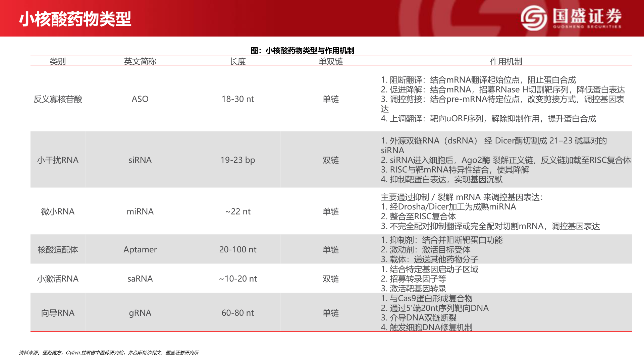
Task: Click 双链 in the siRNA row
Action: 331,160
